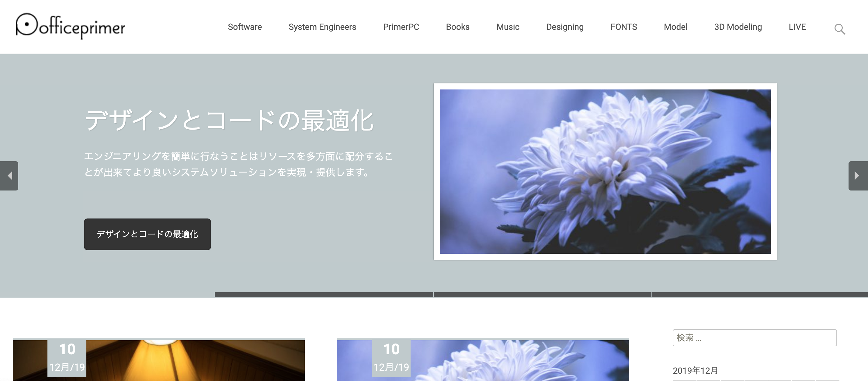Open the Software menu item

pos(245,27)
